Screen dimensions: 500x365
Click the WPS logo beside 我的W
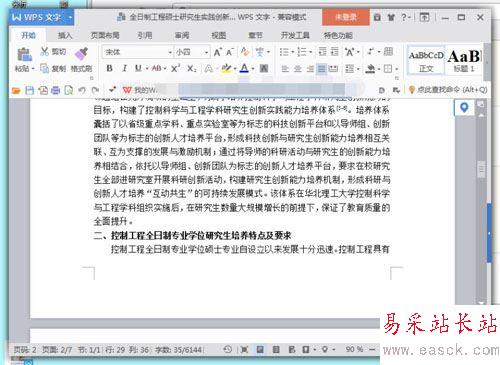tap(127, 90)
